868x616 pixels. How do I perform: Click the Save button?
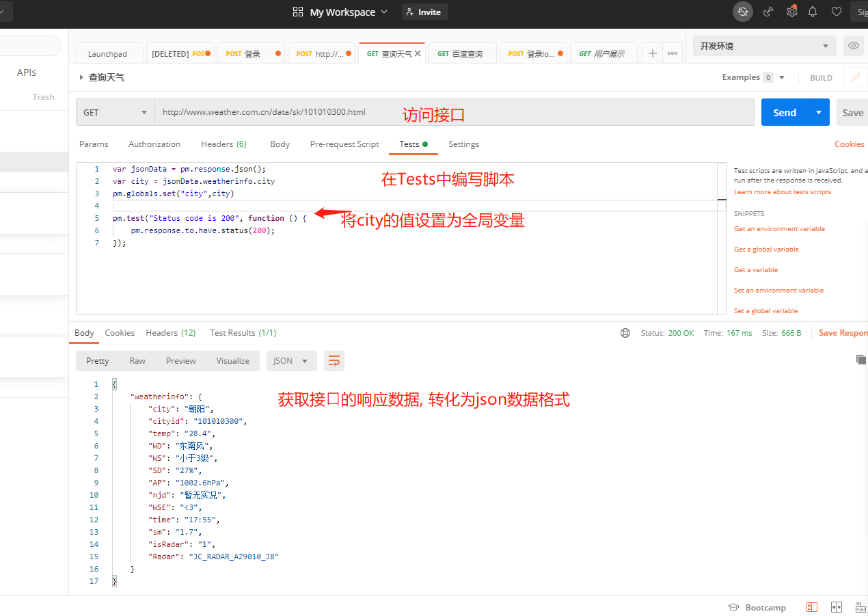pyautogui.click(x=852, y=112)
